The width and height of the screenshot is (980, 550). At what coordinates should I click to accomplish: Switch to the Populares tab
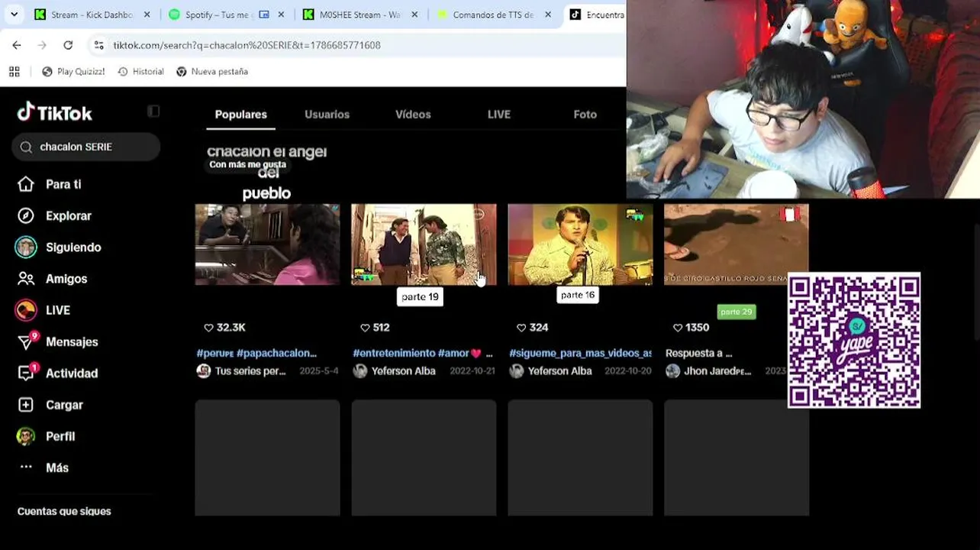click(241, 115)
